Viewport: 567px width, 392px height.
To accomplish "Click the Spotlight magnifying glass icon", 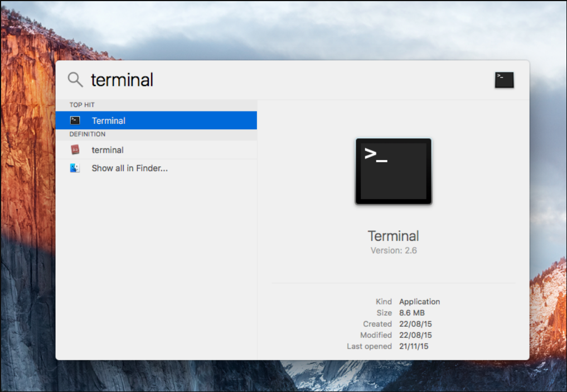I will click(x=75, y=80).
